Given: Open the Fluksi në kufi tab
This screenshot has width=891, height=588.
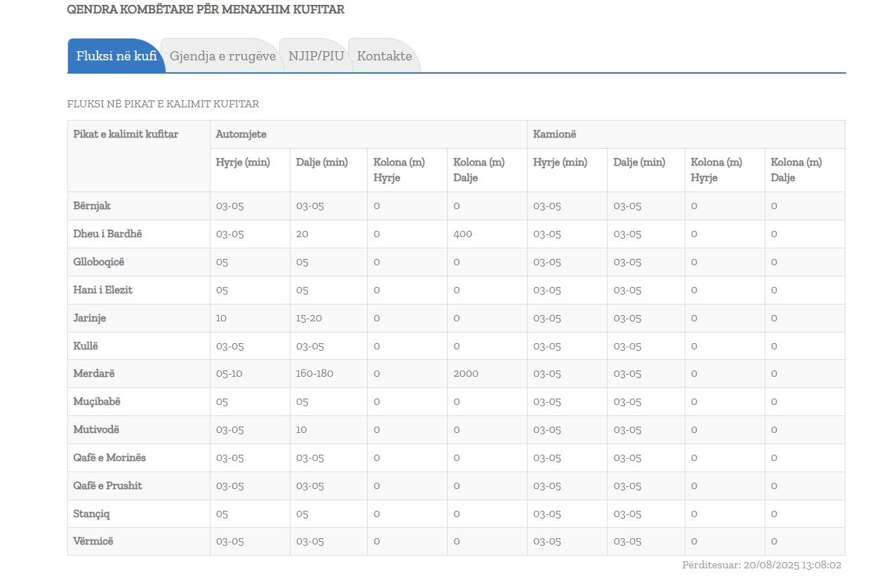Looking at the screenshot, I should point(116,56).
